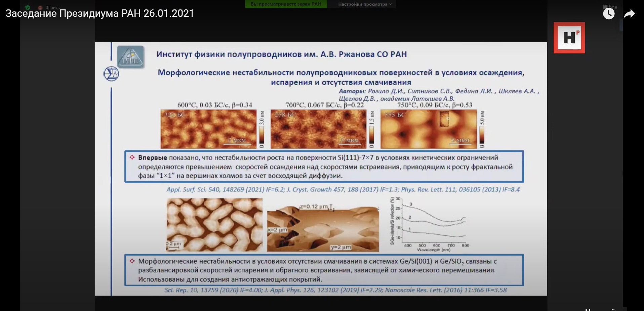This screenshot has height=311, width=644.
Task: Click the red diamond bullet before Морфологические
Action: click(x=132, y=261)
